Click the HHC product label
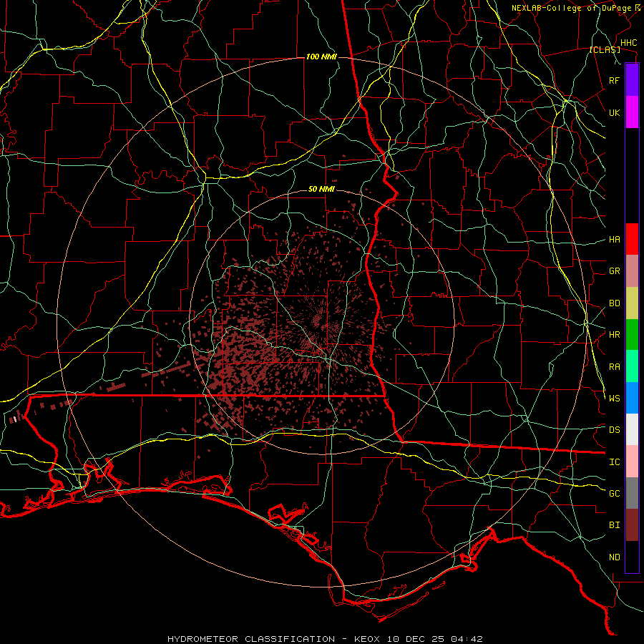 pos(628,43)
